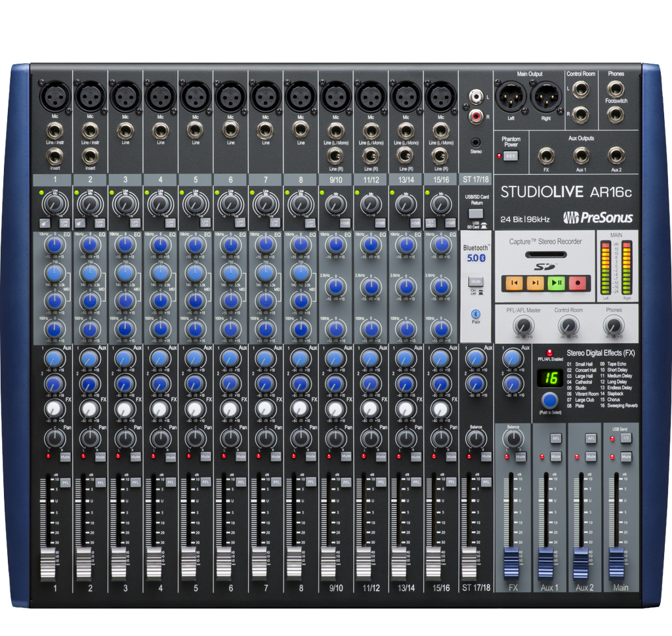This screenshot has width=672, height=636.
Task: Enable AFL on the Aux 2 master
Action: click(x=591, y=438)
